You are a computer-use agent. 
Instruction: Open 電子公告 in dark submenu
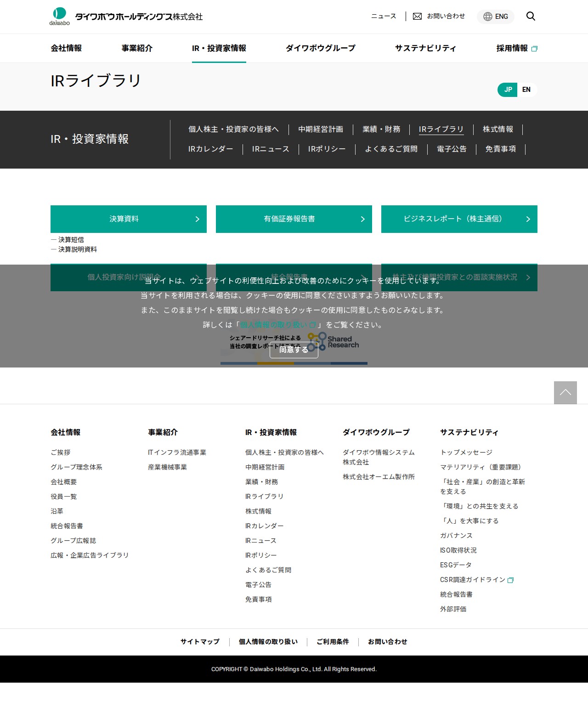point(452,149)
